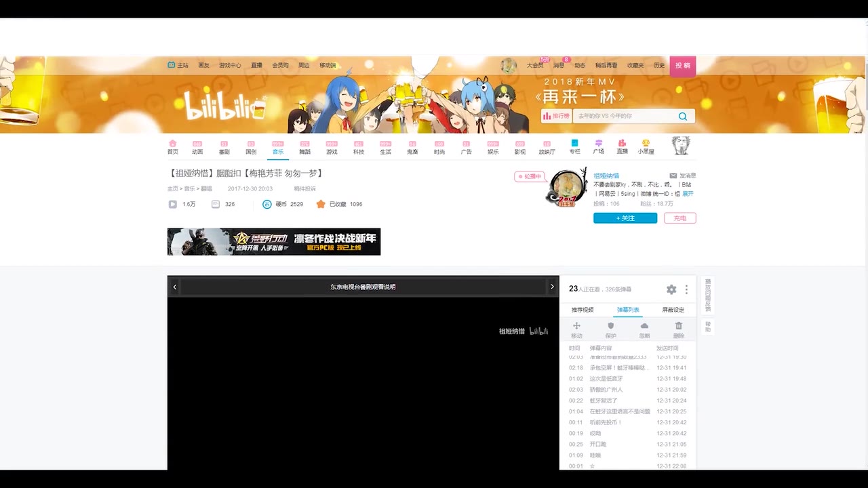
Task: Open the 放映厅 category
Action: pyautogui.click(x=547, y=147)
